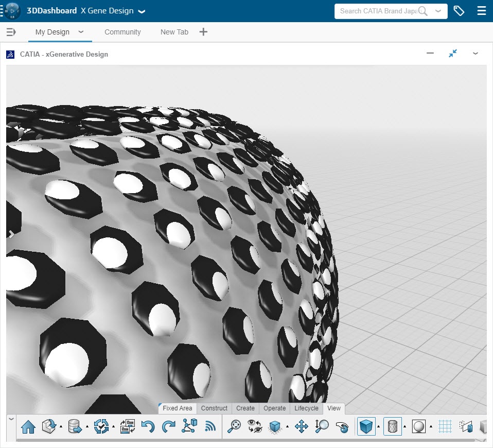
Task: Switch to the Construct toolbar tab
Action: tap(214, 408)
